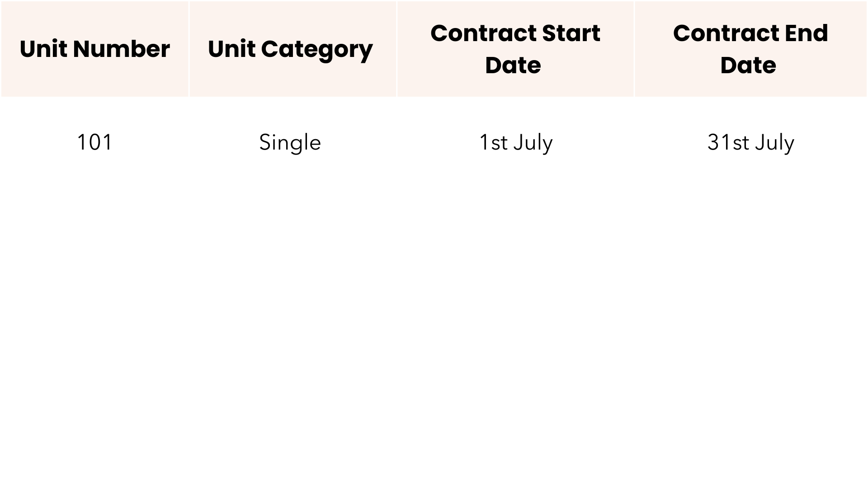Screen dimensions: 868x488
Task: Click the word "Number" in the first header
Action: click(121, 49)
